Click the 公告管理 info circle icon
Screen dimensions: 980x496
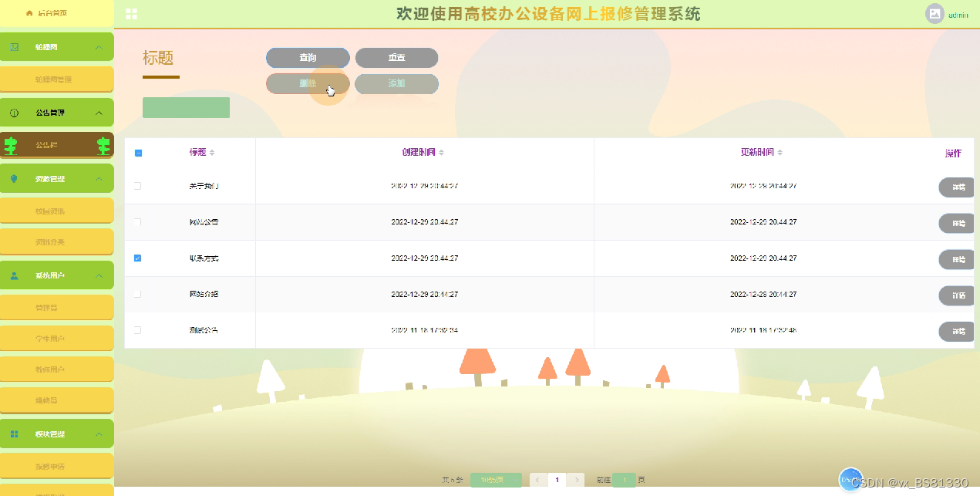(14, 113)
